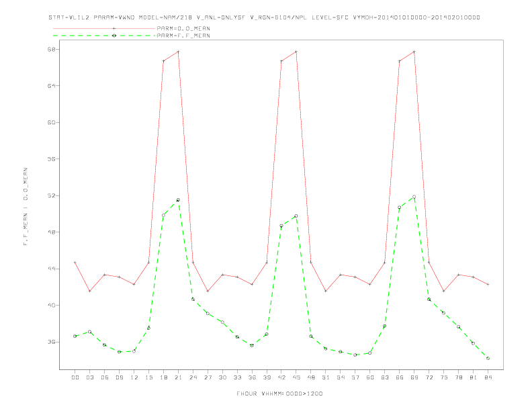
Task: Click x-axis tick label 06
Action: [x=105, y=377]
